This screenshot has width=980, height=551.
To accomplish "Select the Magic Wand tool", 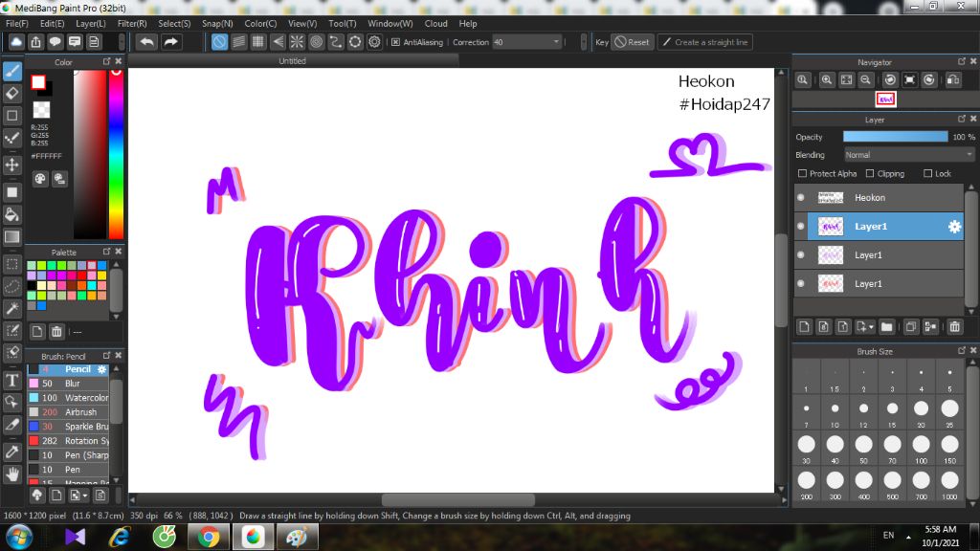I will tap(11, 308).
